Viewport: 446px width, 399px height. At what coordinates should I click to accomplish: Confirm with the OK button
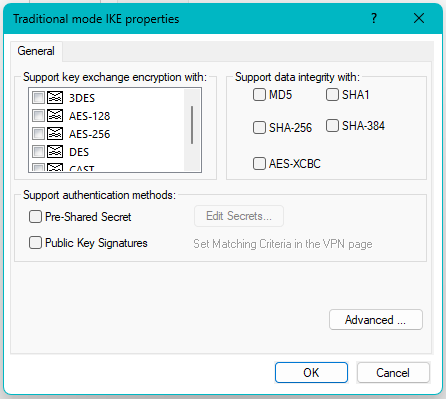[x=311, y=372]
